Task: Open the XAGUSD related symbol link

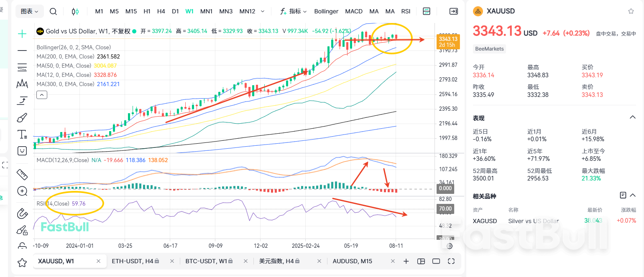Action: (485, 221)
